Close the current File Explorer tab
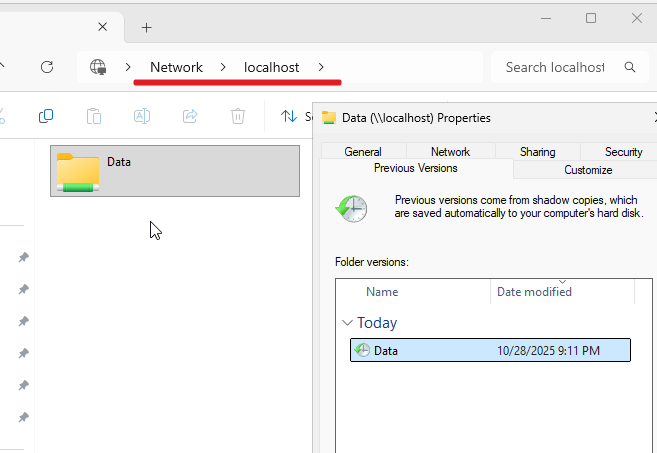Viewport: 657px width, 453px height. click(103, 27)
